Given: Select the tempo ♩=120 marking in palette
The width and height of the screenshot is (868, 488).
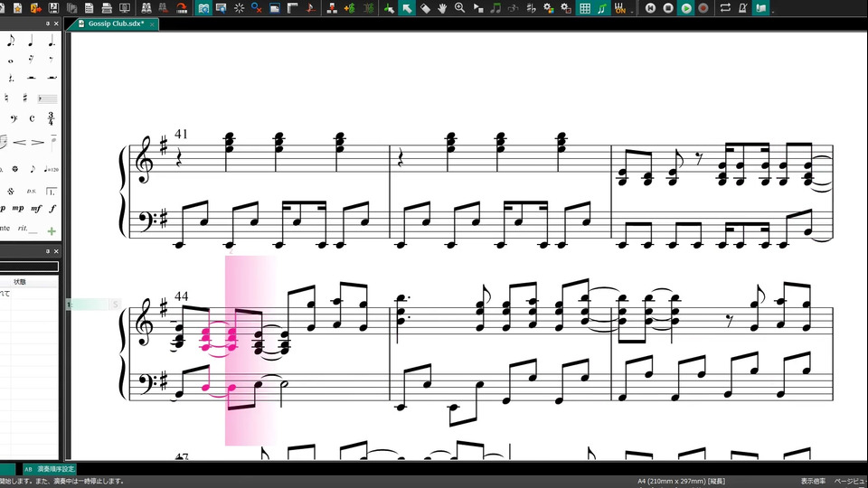Looking at the screenshot, I should 51,169.
